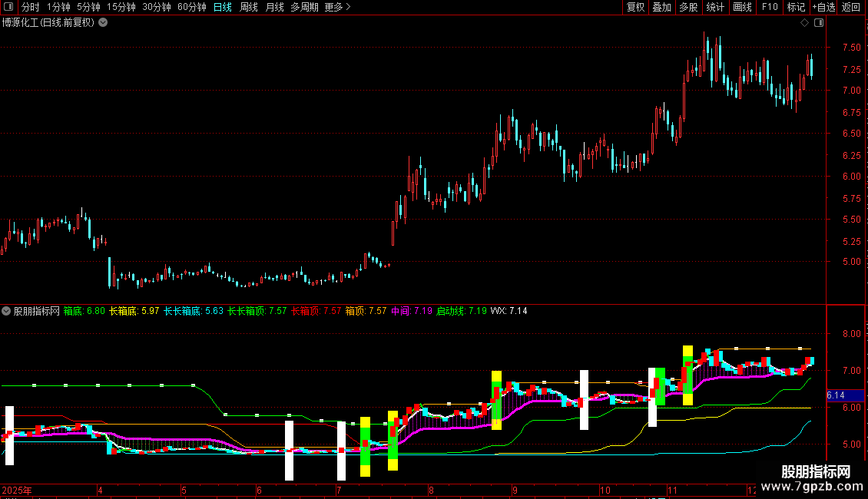Viewport: 868px width, 499px height.
Task: Open the dropdown next to 博源化工 title
Action: 103,23
